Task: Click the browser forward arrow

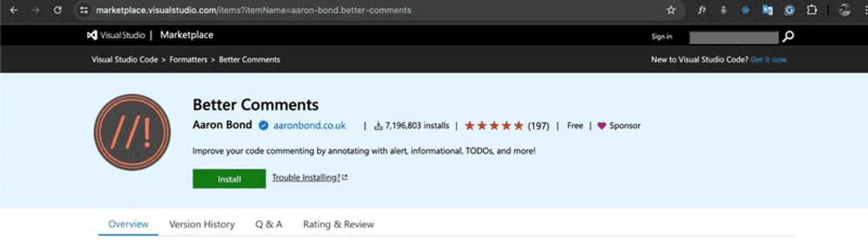Action: click(35, 10)
